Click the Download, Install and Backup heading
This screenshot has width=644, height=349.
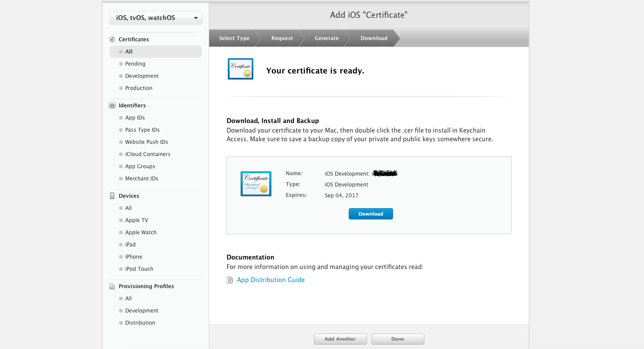(x=273, y=121)
